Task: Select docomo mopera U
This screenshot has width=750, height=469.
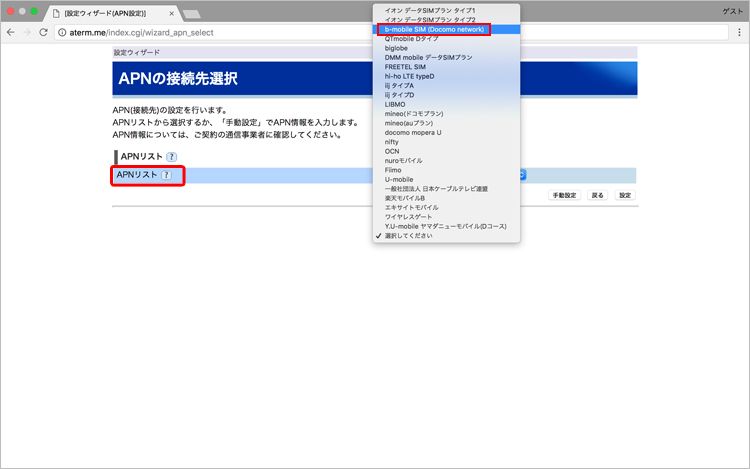Action: coord(446,132)
